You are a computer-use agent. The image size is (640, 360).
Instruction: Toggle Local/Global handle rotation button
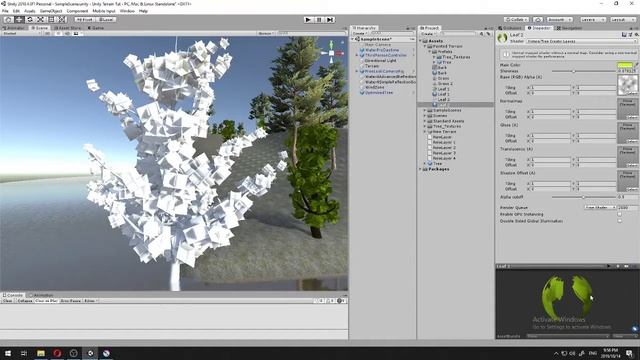[106, 19]
